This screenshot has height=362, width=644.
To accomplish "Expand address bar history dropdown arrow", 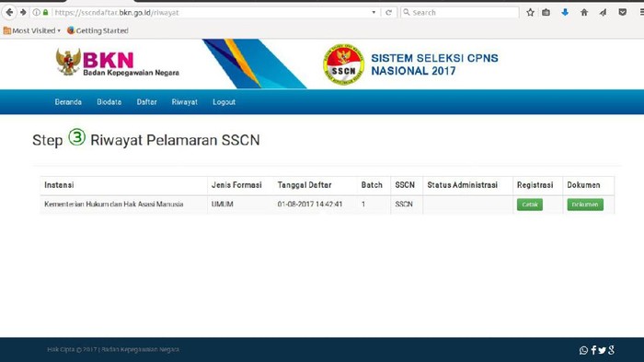I will click(x=374, y=12).
